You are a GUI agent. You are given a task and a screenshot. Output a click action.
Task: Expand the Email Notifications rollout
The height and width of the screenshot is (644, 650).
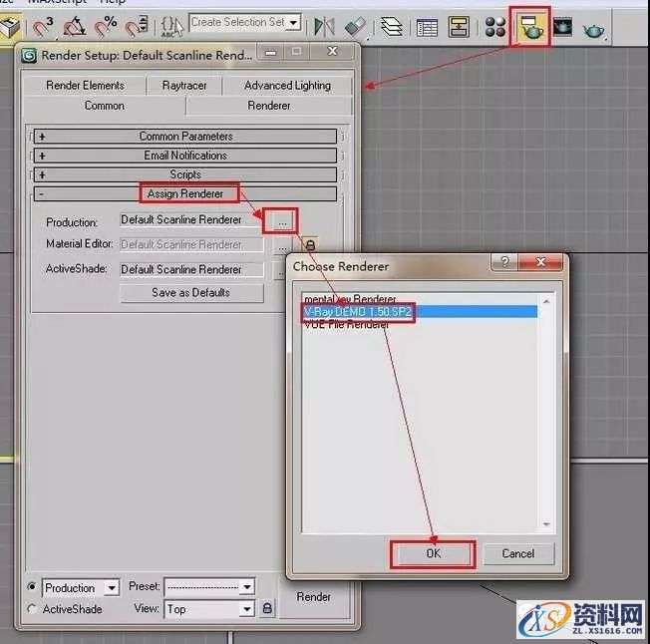pyautogui.click(x=185, y=156)
